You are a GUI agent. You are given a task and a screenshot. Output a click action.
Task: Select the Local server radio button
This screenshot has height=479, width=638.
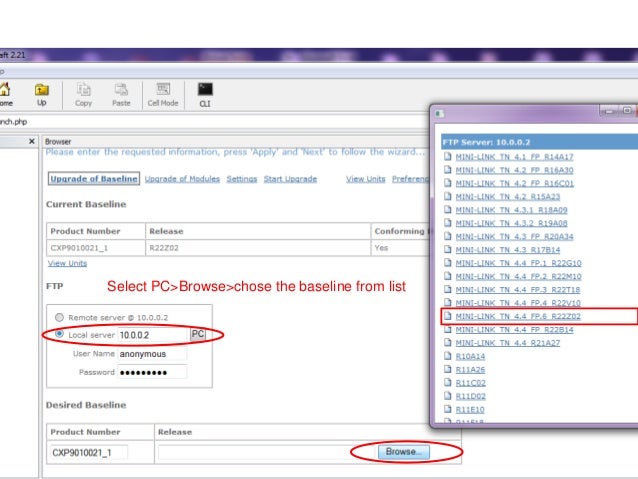(x=59, y=334)
